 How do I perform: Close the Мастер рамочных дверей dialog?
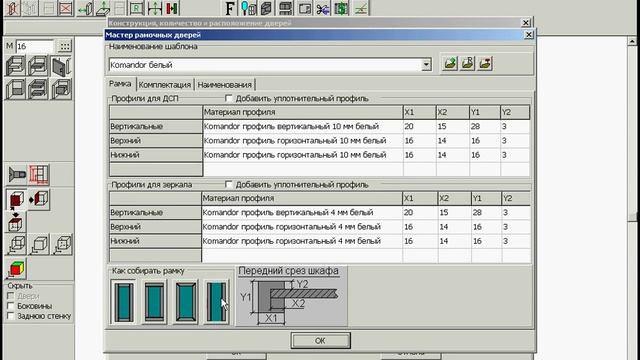tap(529, 35)
